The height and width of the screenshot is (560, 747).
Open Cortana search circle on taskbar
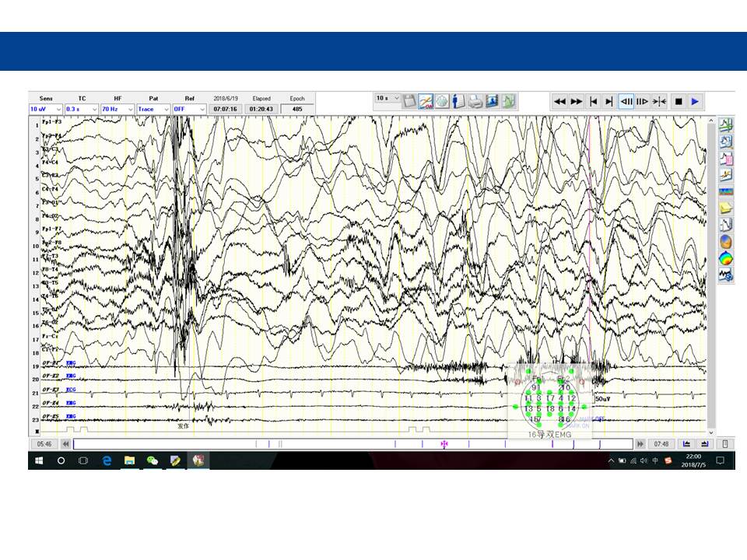pyautogui.click(x=61, y=460)
